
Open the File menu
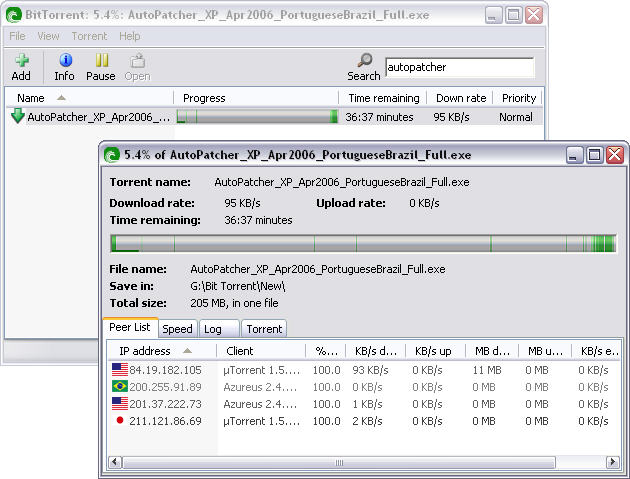[17, 36]
